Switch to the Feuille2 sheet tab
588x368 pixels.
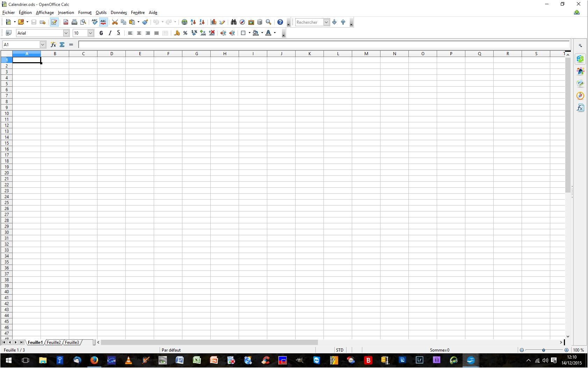[x=54, y=342]
